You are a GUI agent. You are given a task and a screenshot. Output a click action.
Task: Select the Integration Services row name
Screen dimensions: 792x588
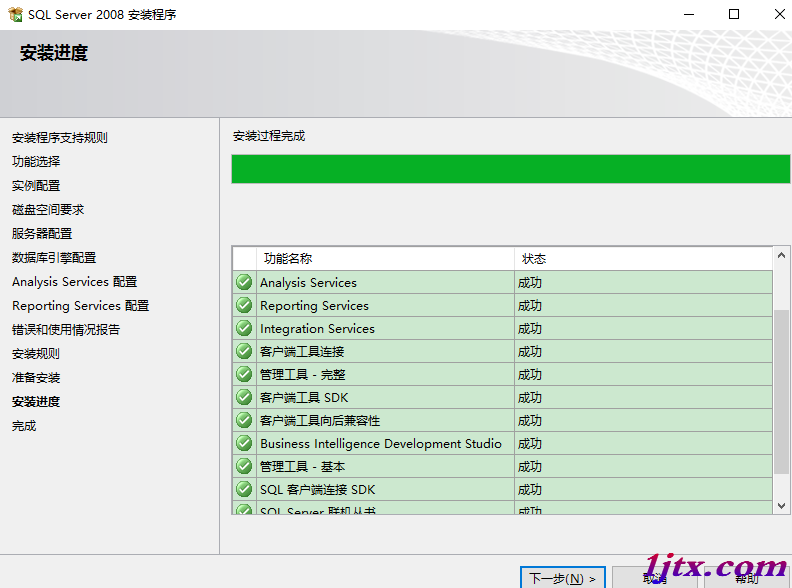(317, 328)
